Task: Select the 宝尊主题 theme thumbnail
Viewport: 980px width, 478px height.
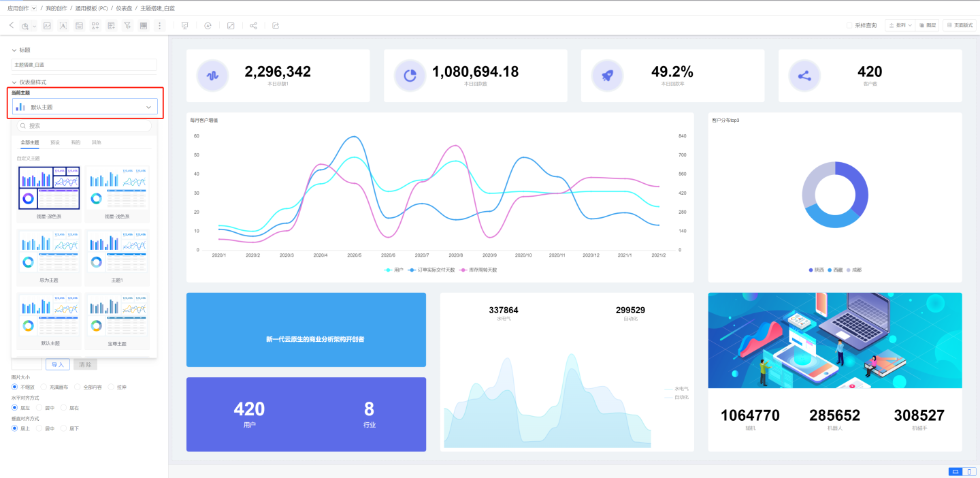Action: [117, 321]
